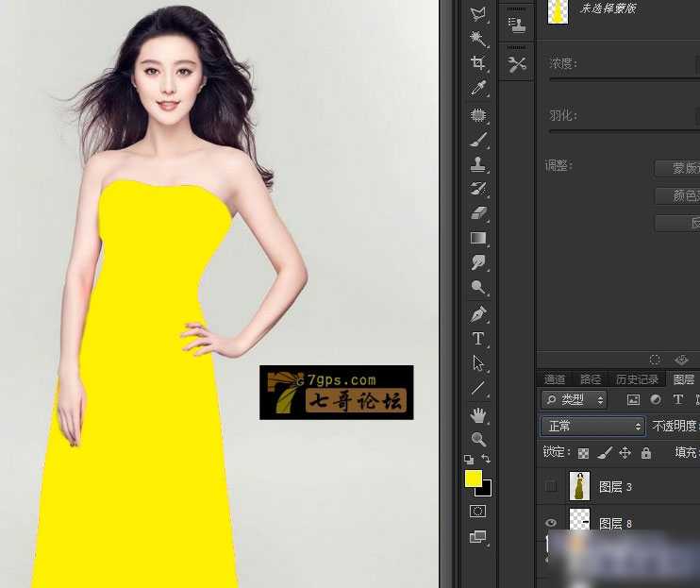
Task: Select the Eyedropper tool
Action: click(478, 88)
